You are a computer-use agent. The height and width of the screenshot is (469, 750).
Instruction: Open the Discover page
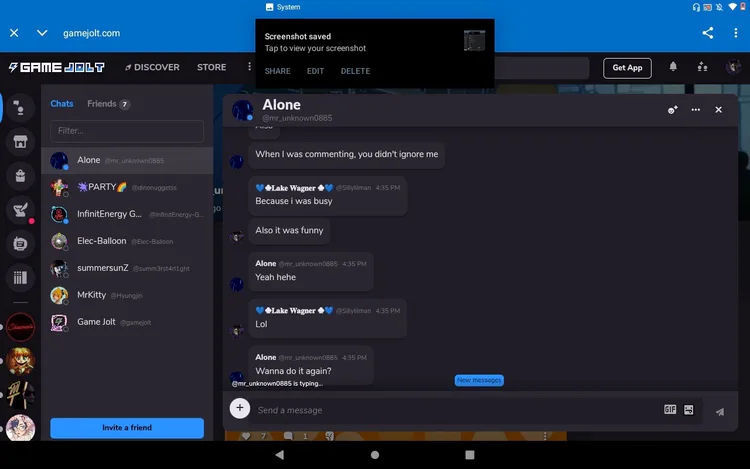tap(152, 67)
